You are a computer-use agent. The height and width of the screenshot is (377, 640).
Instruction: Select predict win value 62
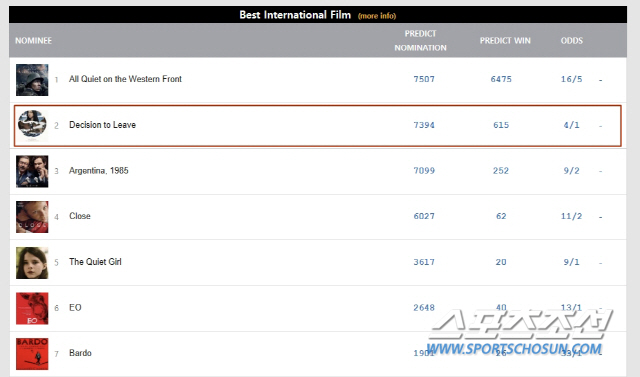tap(501, 216)
